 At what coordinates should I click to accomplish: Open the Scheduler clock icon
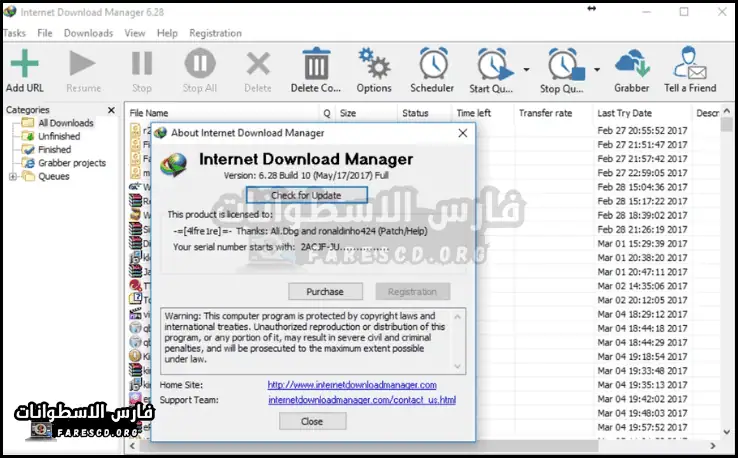click(432, 66)
